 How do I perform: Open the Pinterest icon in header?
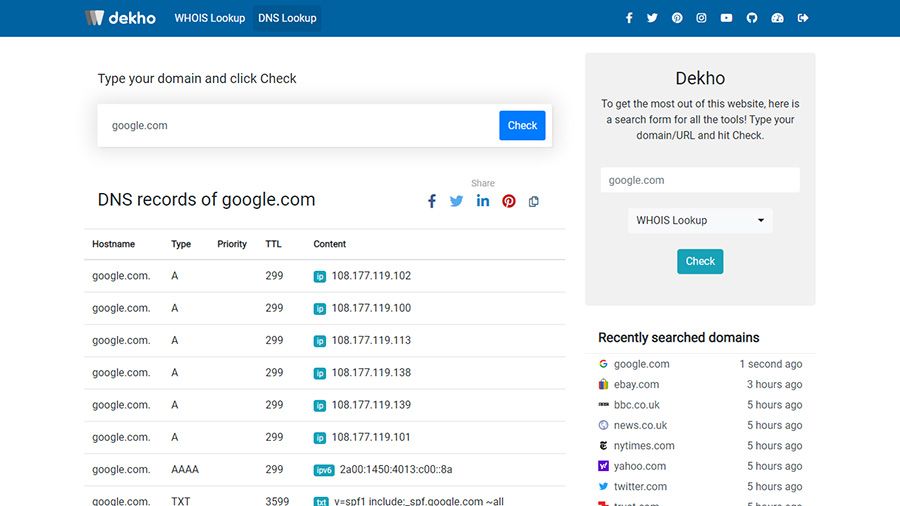[677, 18]
